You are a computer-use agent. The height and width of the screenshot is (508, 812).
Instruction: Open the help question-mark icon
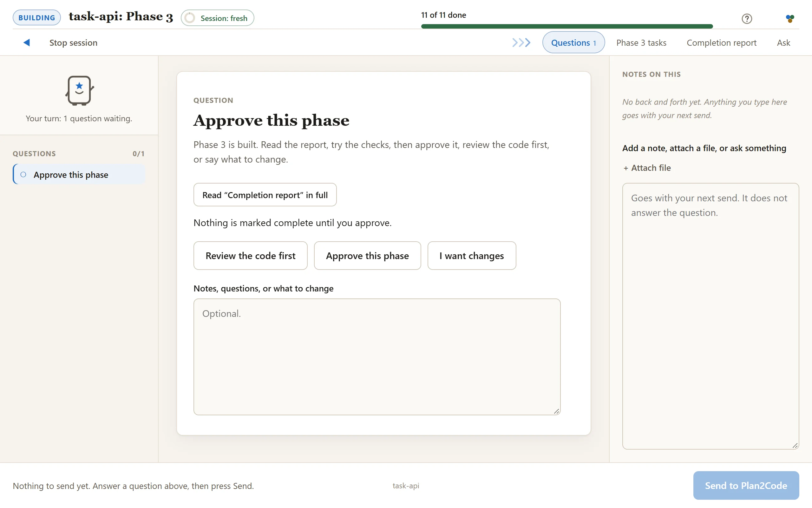pyautogui.click(x=747, y=18)
